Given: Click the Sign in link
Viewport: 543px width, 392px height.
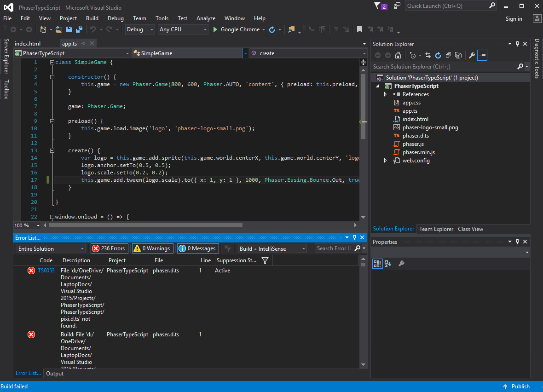Looking at the screenshot, I should point(514,19).
